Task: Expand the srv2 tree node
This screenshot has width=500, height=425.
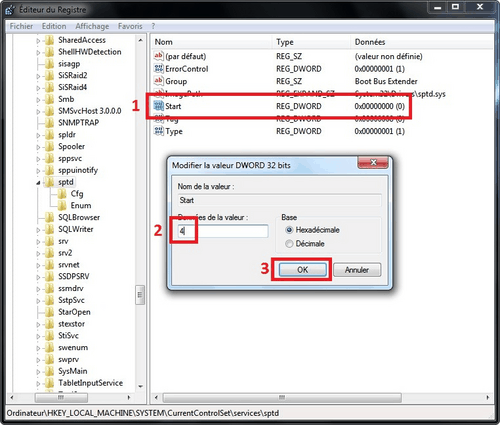Action: coord(38,254)
